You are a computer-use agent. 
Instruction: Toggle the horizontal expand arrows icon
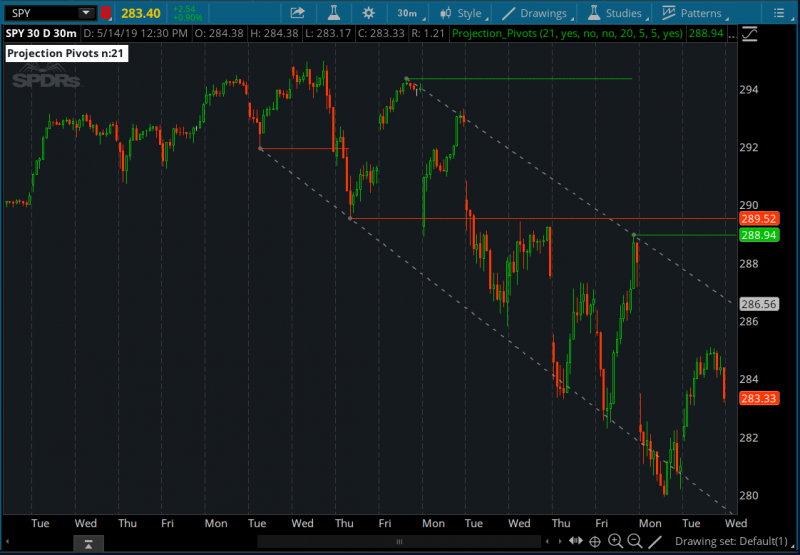[x=574, y=541]
